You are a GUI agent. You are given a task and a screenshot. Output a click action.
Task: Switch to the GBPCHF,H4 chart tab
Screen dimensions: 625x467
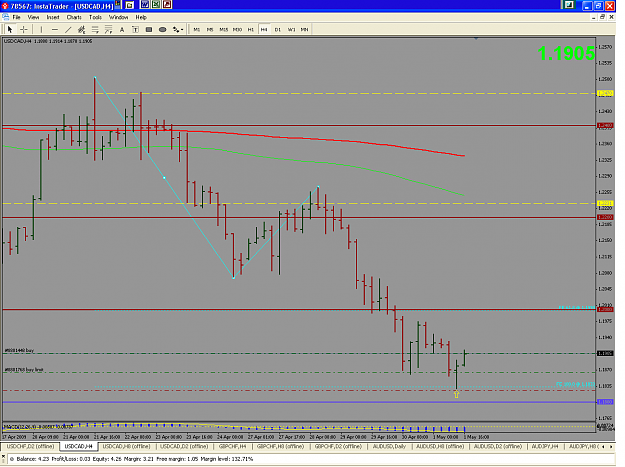pyautogui.click(x=232, y=446)
